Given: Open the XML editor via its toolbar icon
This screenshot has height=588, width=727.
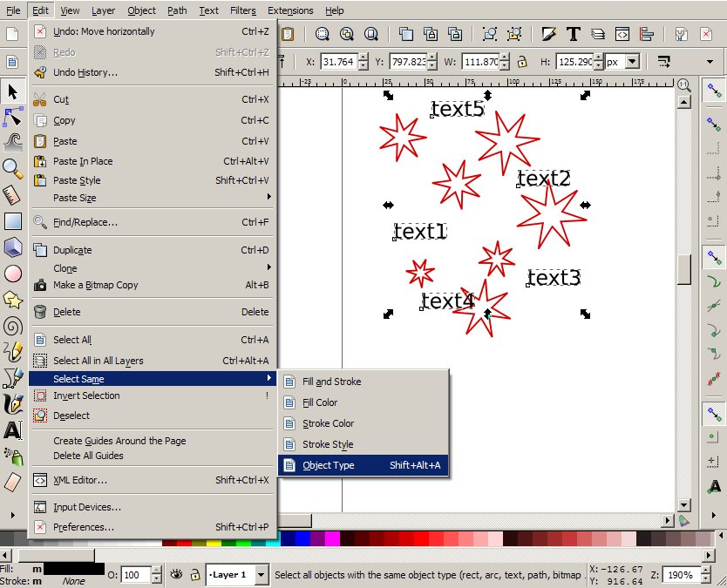Looking at the screenshot, I should (622, 34).
